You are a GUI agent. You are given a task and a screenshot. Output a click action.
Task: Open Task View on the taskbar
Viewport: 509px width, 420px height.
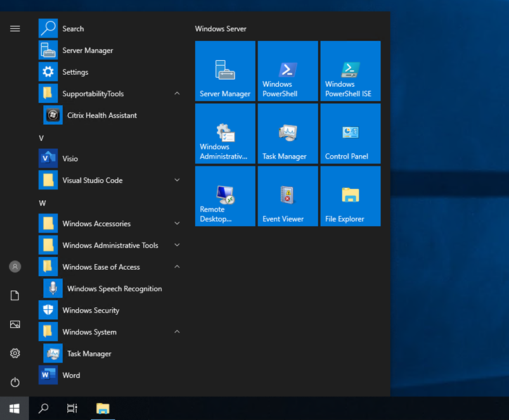72,409
